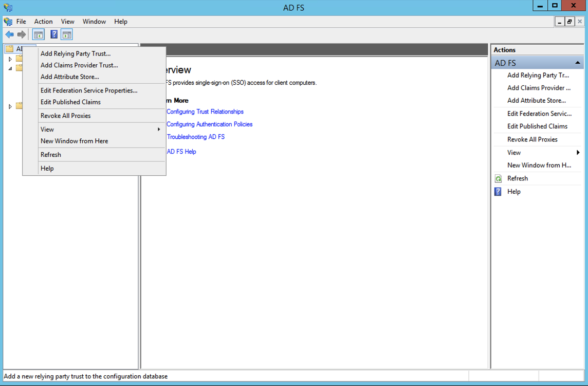Image resolution: width=588 pixels, height=386 pixels.
Task: Click the blue Help icon in Actions pane
Action: (x=498, y=192)
